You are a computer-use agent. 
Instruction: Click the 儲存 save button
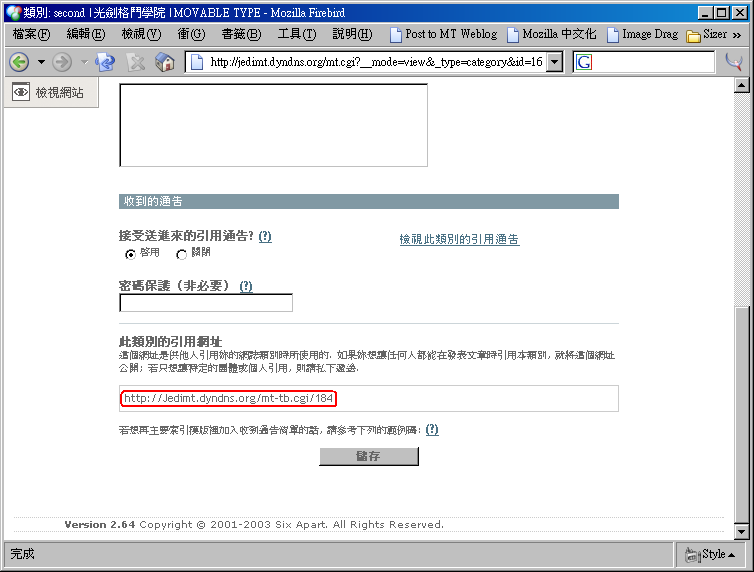tap(369, 456)
